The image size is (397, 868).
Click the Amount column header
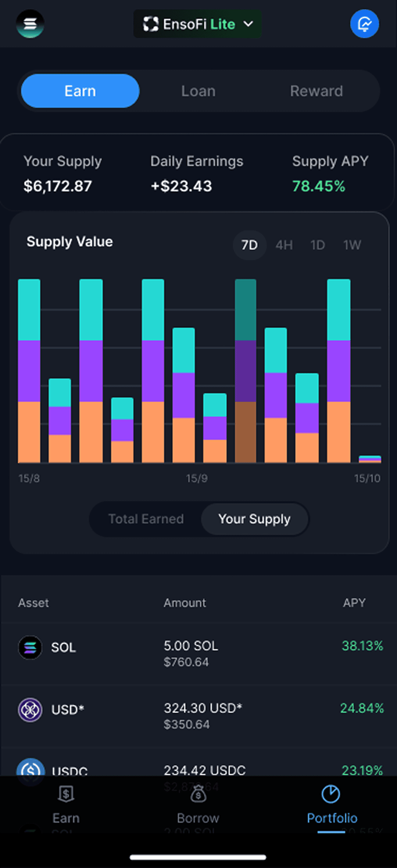click(185, 603)
